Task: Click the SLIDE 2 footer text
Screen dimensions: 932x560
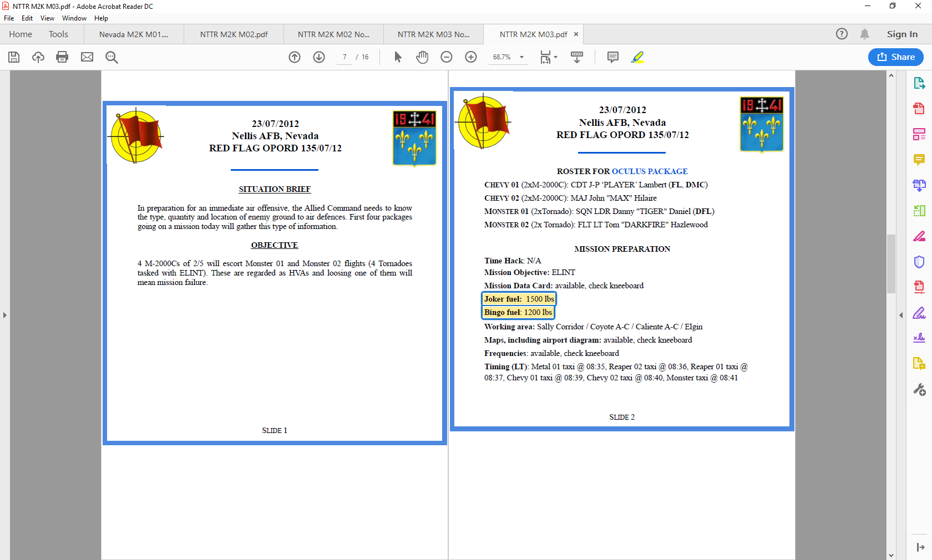Action: [x=622, y=417]
